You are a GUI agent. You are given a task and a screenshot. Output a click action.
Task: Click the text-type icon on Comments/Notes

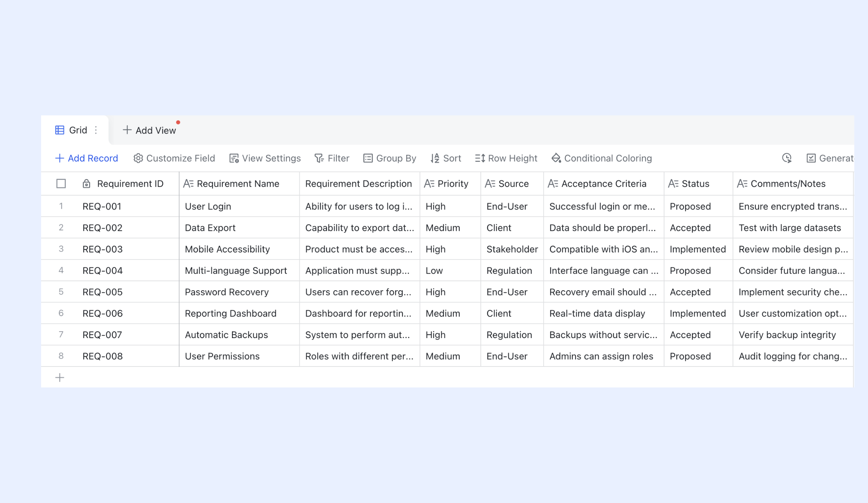(742, 184)
